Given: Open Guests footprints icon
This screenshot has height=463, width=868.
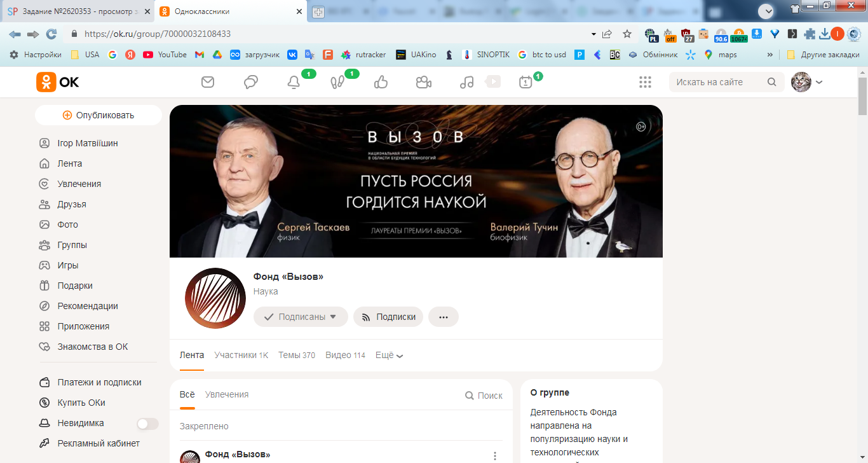Looking at the screenshot, I should point(337,82).
